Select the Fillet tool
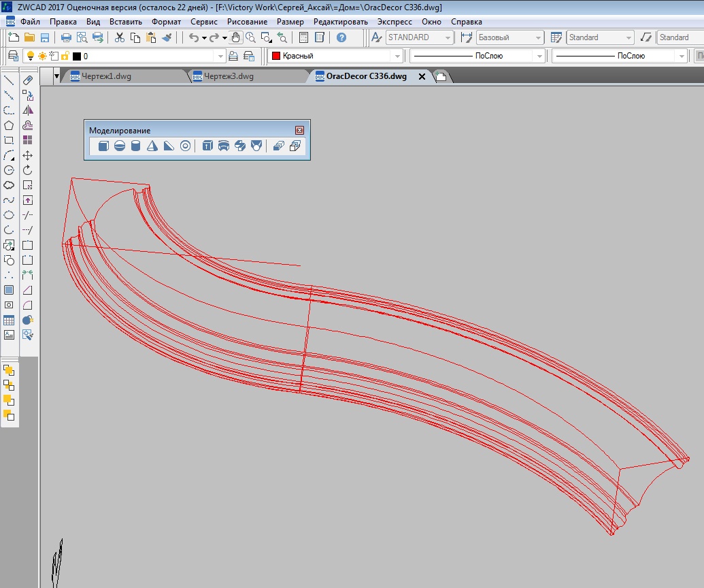 click(28, 306)
